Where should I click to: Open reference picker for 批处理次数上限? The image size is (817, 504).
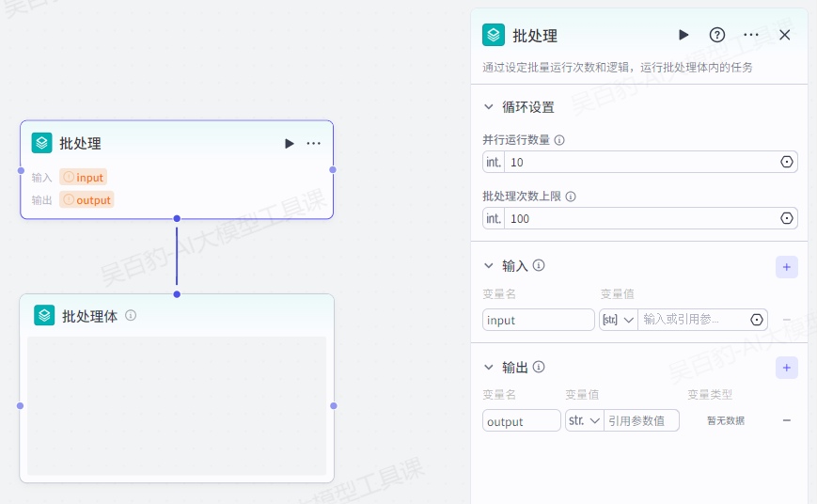[x=787, y=218]
